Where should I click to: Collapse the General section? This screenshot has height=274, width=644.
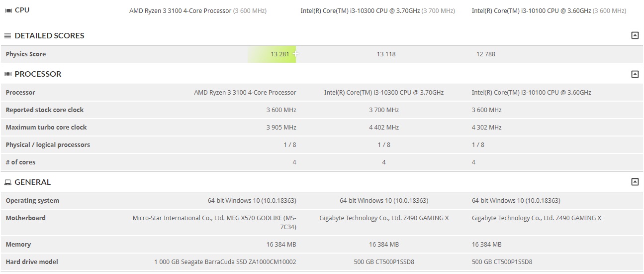pyautogui.click(x=635, y=182)
